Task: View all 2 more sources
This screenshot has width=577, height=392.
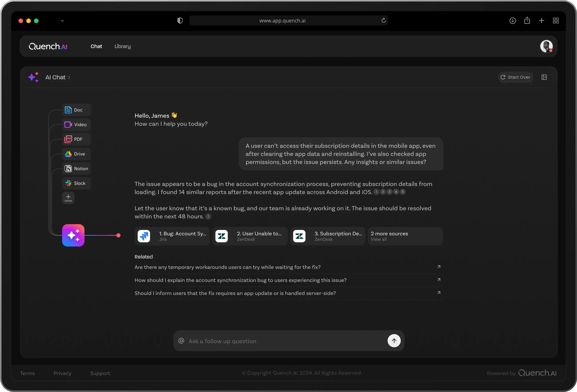Action: [x=405, y=236]
